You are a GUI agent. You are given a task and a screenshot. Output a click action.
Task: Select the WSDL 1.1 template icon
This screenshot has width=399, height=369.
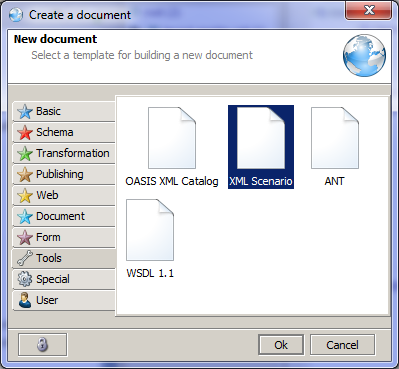(x=150, y=230)
